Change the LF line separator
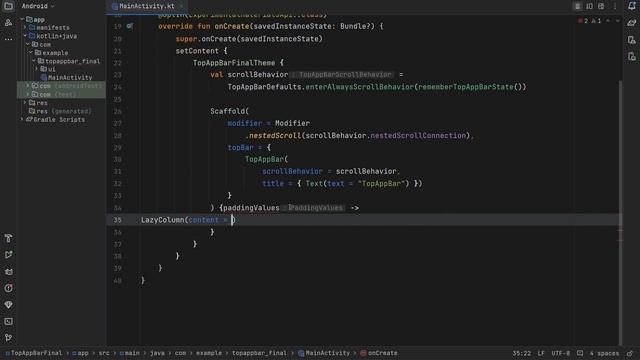This screenshot has width=640, height=360. coord(541,353)
